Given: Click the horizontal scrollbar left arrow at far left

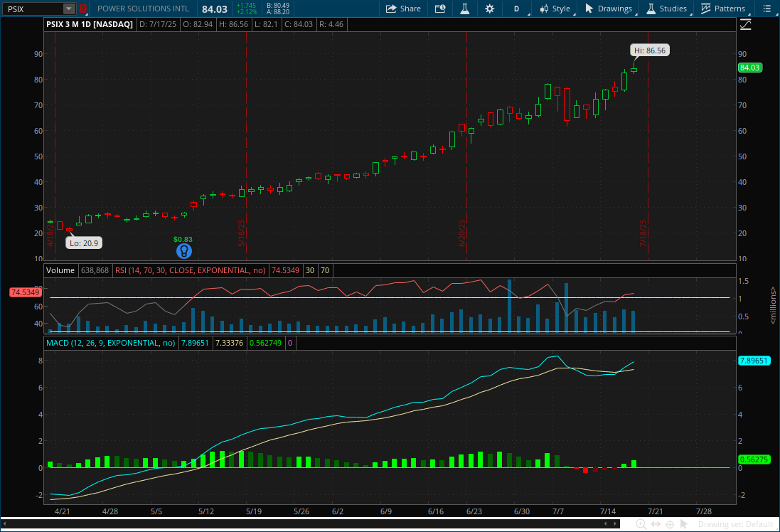Looking at the screenshot, I should pyautogui.click(x=4, y=523).
